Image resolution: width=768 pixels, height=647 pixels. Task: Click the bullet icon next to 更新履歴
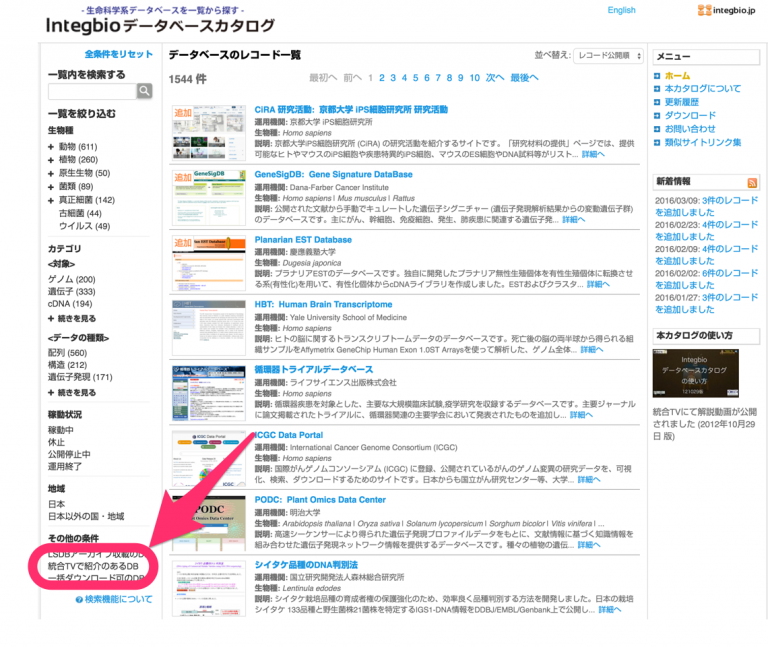point(657,102)
